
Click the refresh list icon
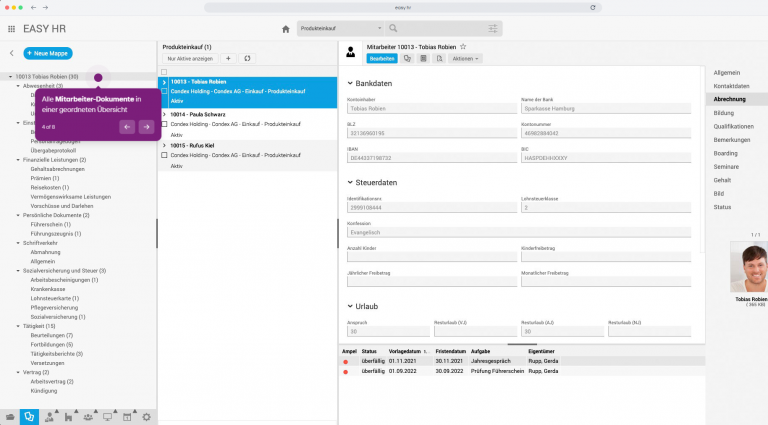pyautogui.click(x=248, y=59)
